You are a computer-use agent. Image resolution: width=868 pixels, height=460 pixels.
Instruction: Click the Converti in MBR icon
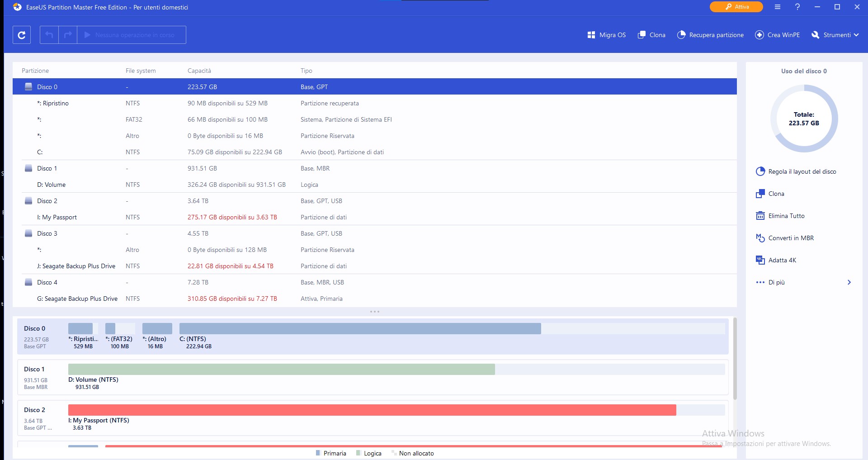760,238
